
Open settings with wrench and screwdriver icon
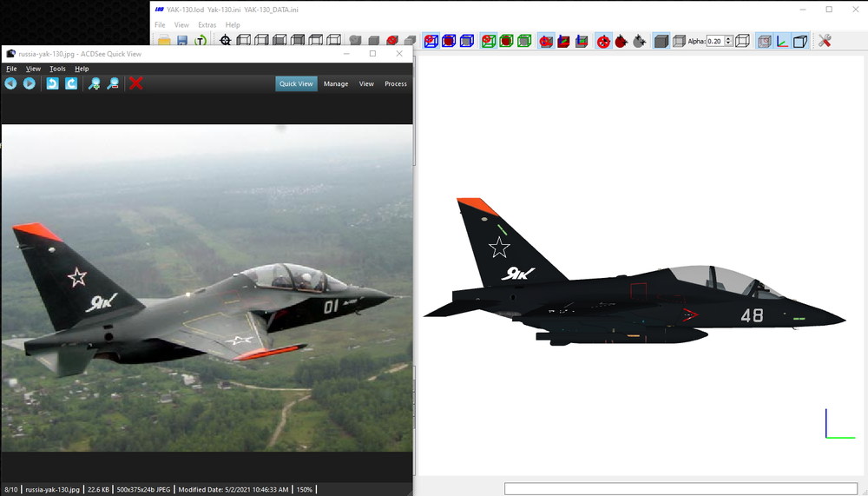coord(825,41)
